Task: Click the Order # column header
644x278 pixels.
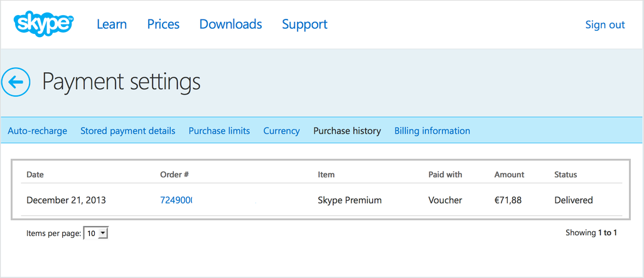Action: tap(174, 174)
